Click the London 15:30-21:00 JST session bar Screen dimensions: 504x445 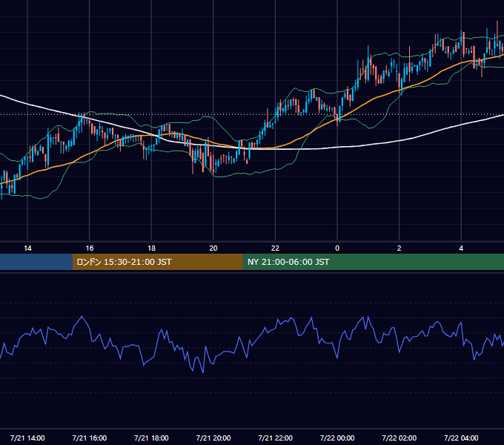pos(157,262)
